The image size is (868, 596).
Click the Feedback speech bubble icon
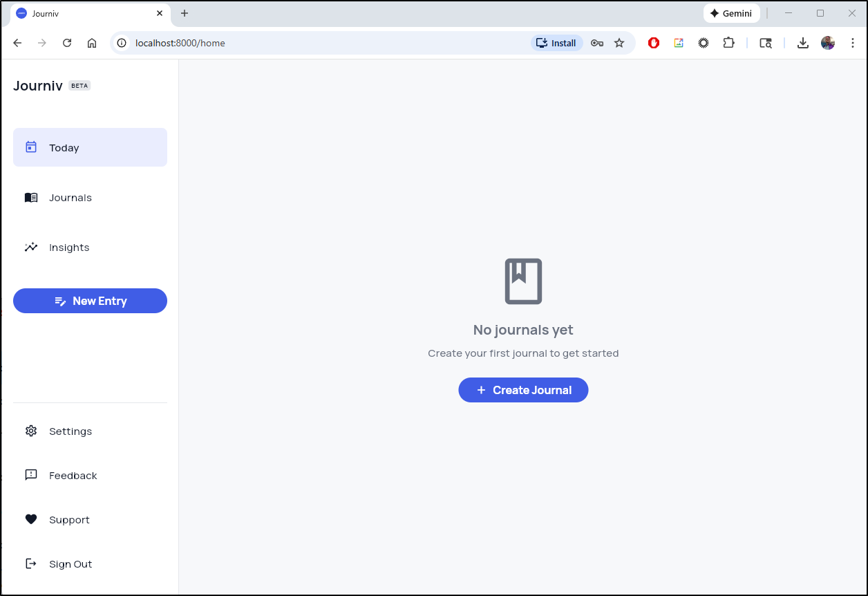click(x=31, y=476)
